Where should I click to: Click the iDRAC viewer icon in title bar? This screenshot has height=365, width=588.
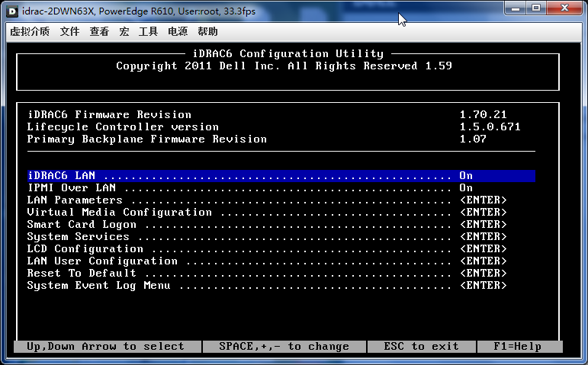pyautogui.click(x=12, y=11)
